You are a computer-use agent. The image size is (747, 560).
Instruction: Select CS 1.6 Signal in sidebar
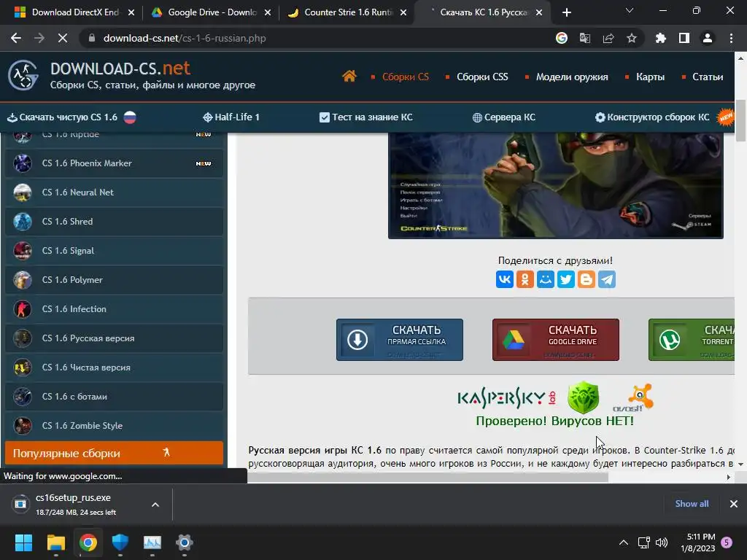tap(114, 251)
